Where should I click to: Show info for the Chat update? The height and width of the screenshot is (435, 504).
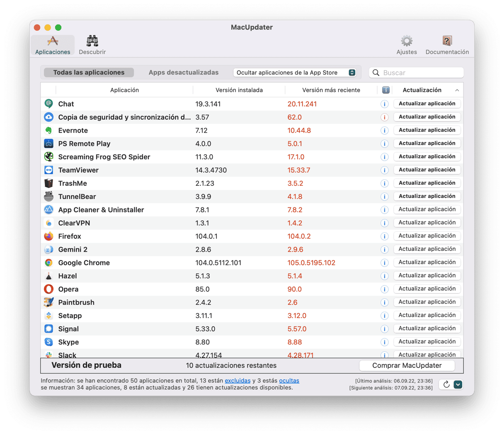[x=385, y=104]
